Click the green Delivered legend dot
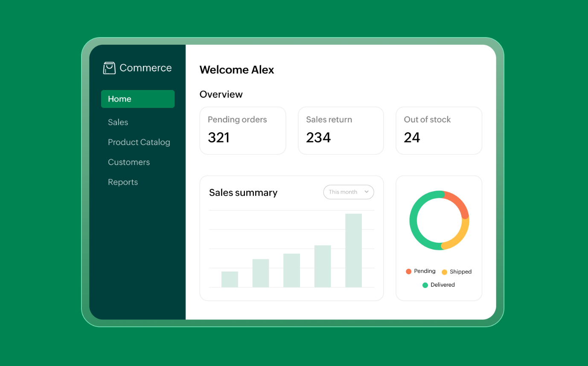 click(x=425, y=285)
